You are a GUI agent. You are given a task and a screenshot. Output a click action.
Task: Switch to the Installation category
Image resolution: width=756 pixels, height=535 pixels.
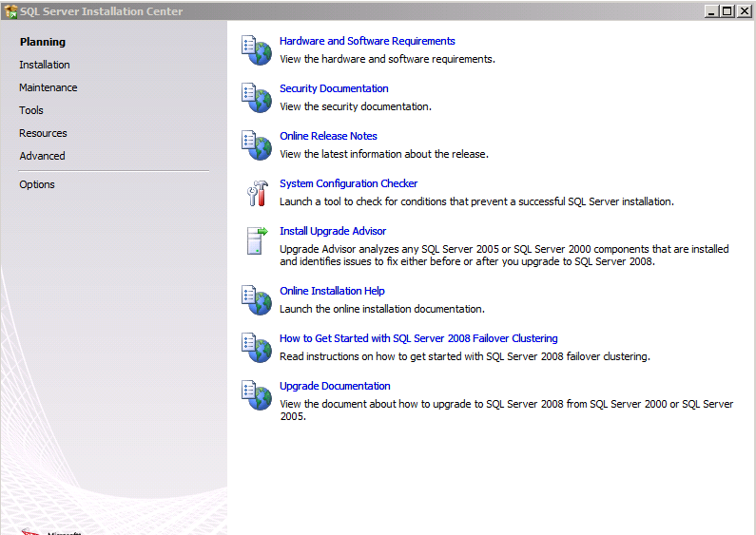point(45,65)
